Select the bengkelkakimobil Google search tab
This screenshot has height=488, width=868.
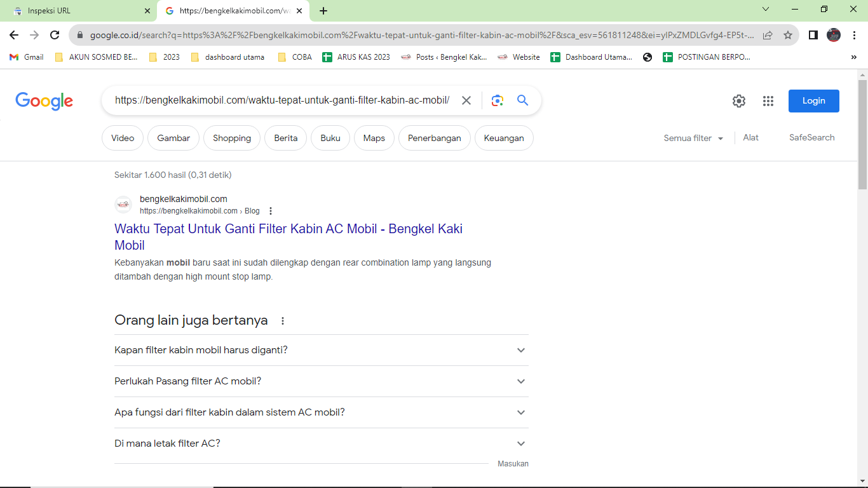[x=233, y=11]
